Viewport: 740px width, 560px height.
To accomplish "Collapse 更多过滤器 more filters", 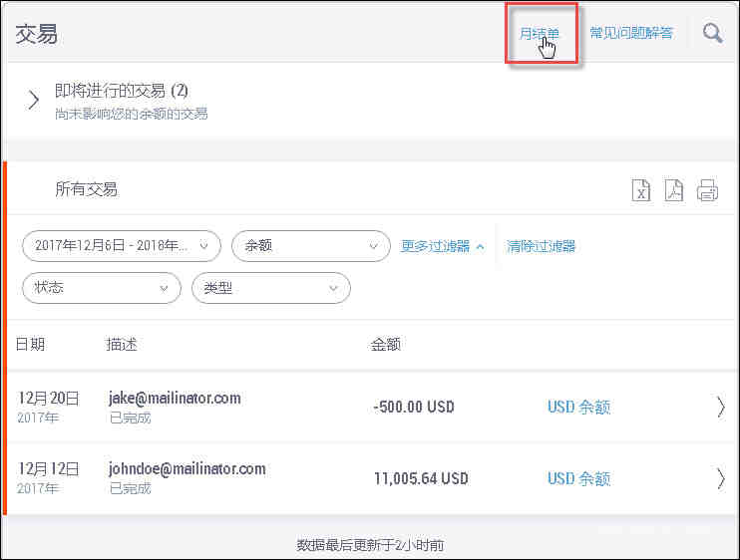I will pos(442,246).
